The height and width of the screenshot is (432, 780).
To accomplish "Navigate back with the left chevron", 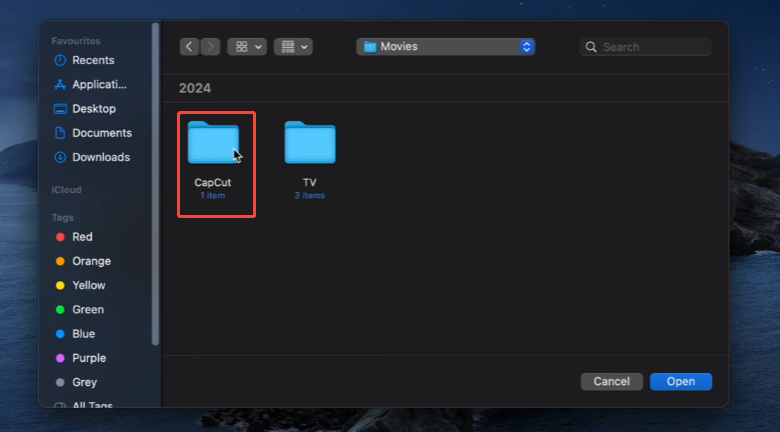I will point(189,47).
